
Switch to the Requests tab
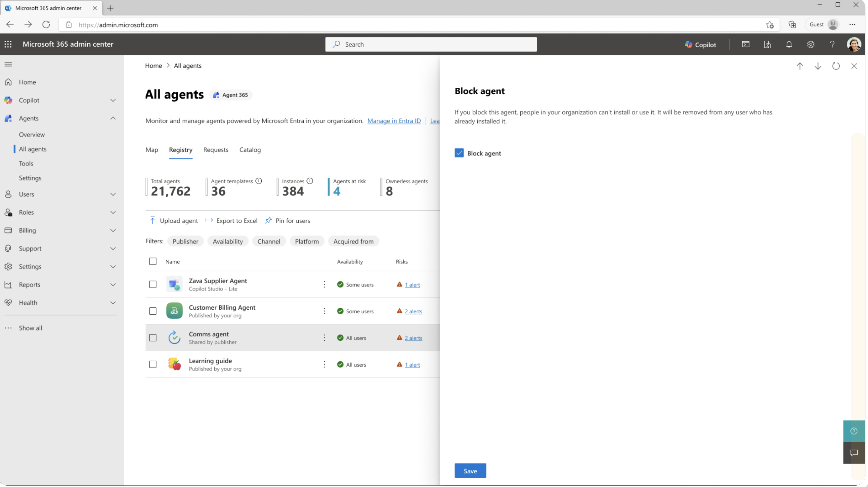coord(216,150)
